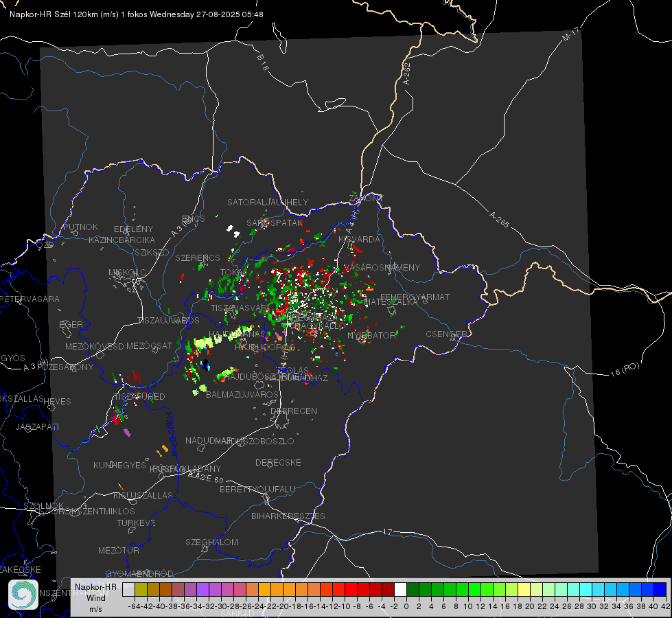This screenshot has height=618, width=672.
Task: Click the dark green swatch right of 0
Action: click(x=413, y=589)
